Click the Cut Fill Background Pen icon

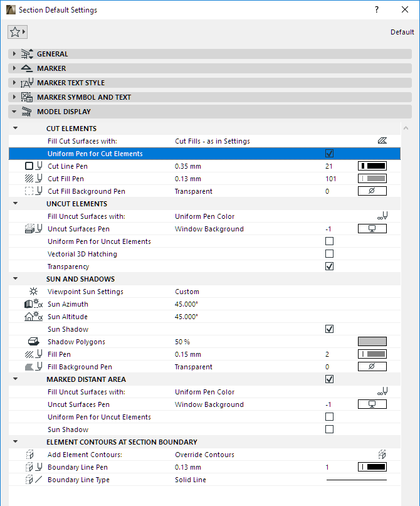coord(34,191)
